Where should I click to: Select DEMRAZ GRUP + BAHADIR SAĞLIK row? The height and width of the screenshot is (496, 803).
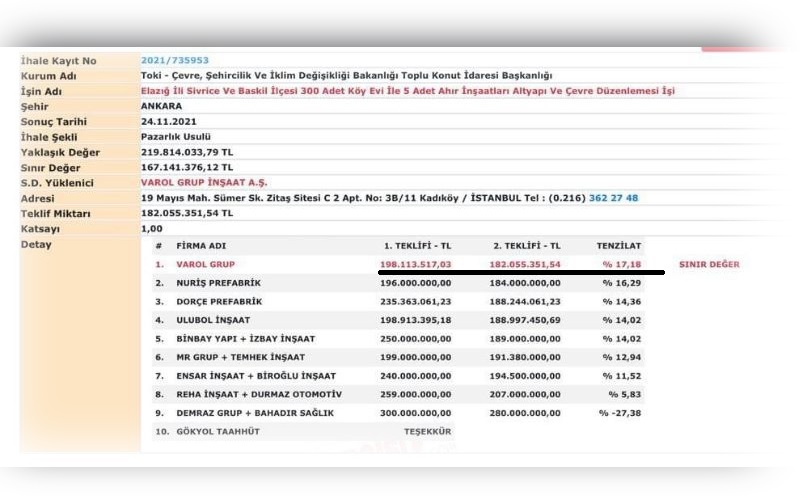click(398, 413)
